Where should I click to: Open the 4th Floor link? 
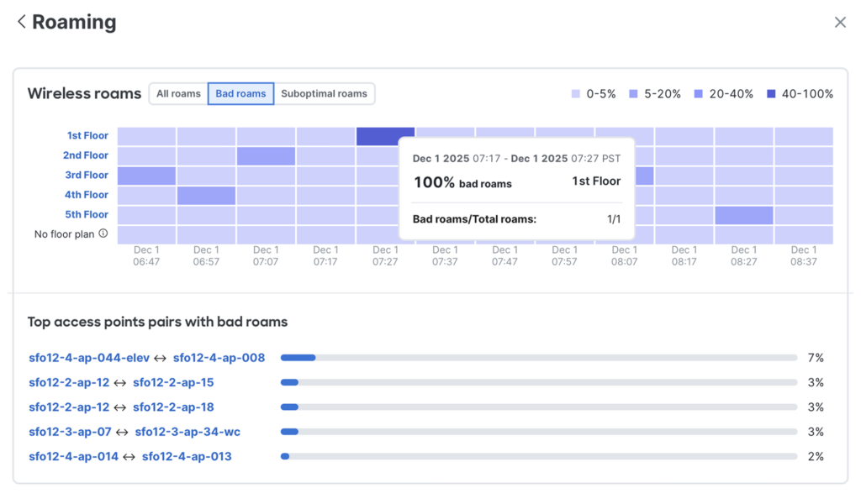click(86, 195)
